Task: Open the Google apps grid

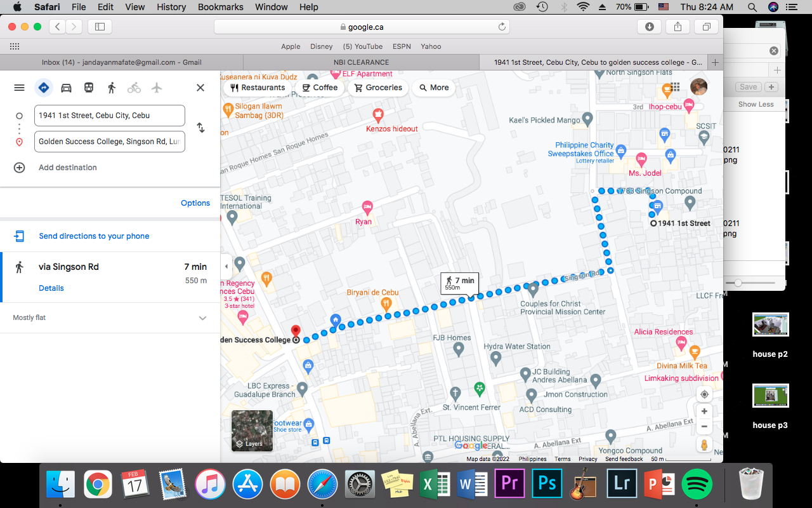Action: click(675, 87)
